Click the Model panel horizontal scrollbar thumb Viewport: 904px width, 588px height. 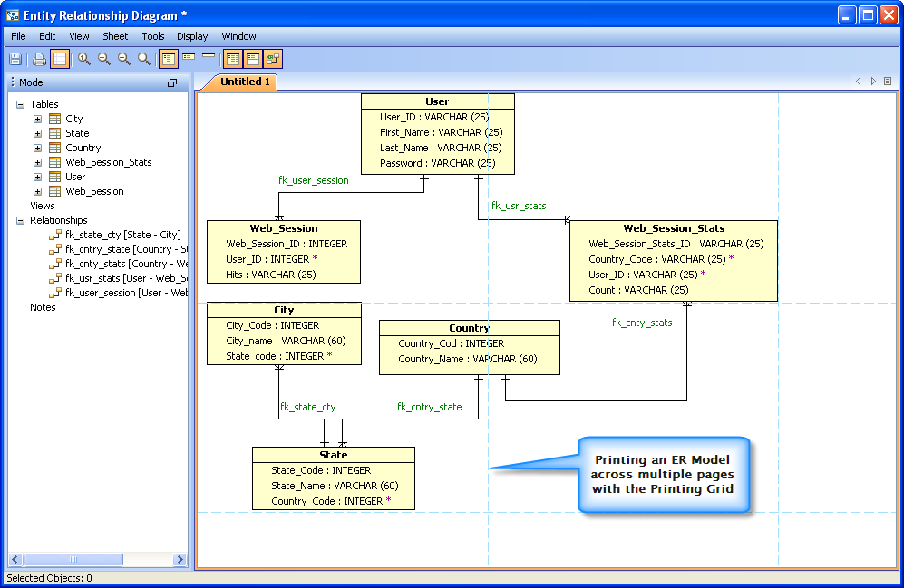[73, 559]
